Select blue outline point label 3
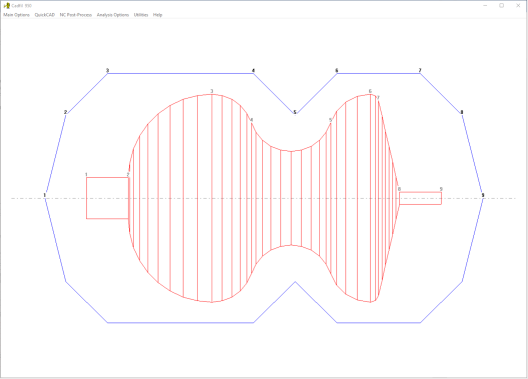Image resolution: width=528 pixels, height=379 pixels. tap(107, 70)
